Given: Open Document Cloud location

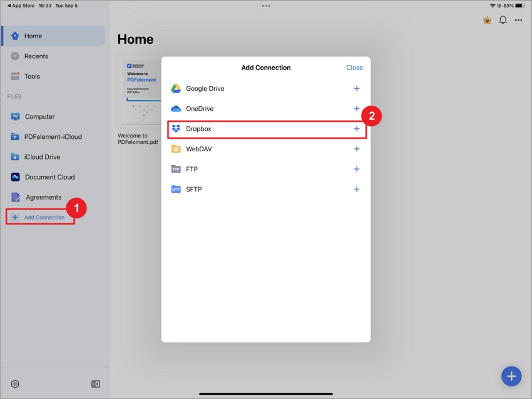Looking at the screenshot, I should [53, 177].
